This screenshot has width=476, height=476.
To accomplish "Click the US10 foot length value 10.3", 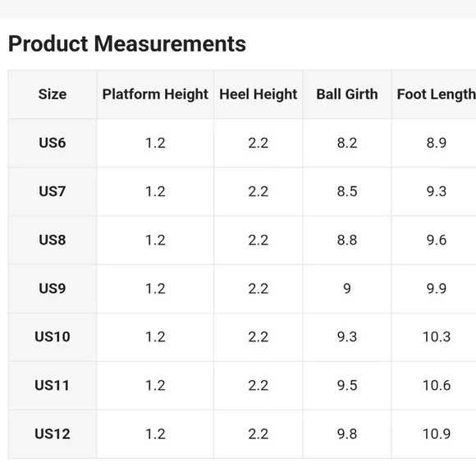I will [437, 336].
